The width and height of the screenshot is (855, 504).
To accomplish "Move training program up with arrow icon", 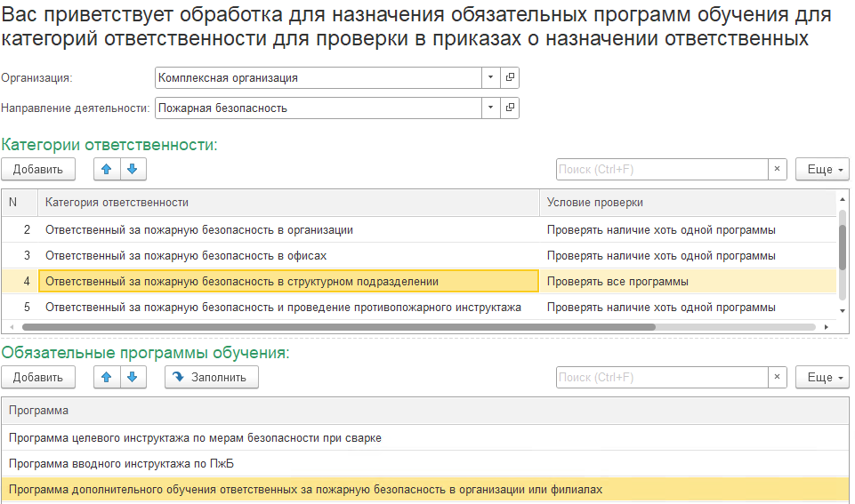I will (x=107, y=377).
